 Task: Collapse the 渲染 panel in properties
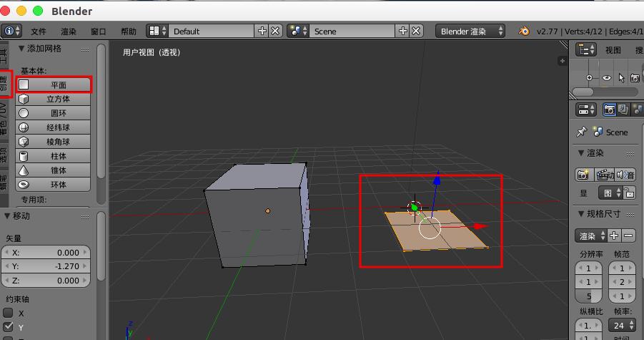click(581, 153)
